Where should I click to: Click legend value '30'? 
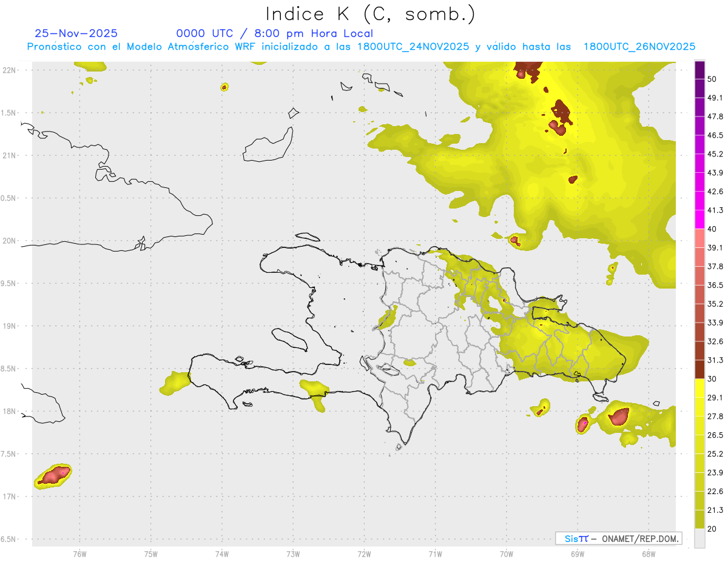tap(712, 379)
